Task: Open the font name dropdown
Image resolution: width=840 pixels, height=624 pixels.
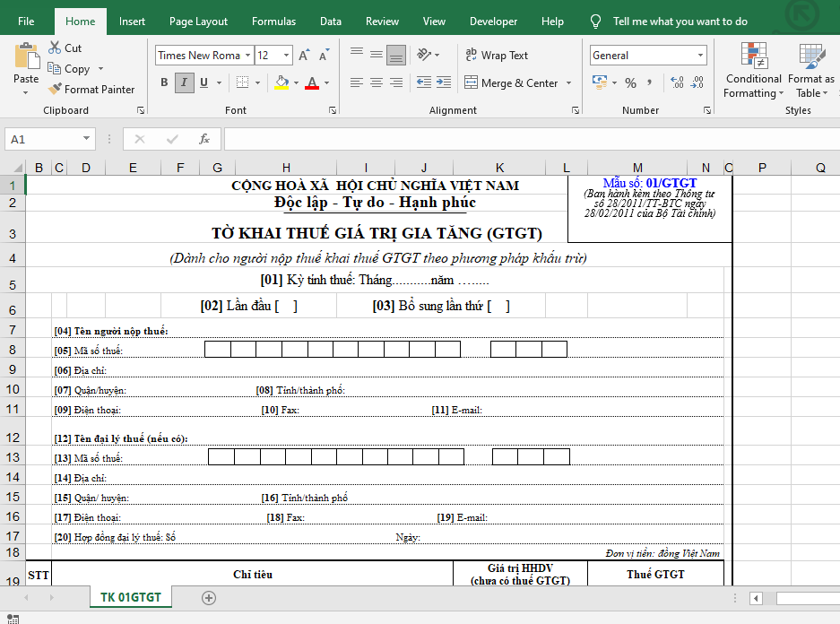Action: tap(247, 56)
